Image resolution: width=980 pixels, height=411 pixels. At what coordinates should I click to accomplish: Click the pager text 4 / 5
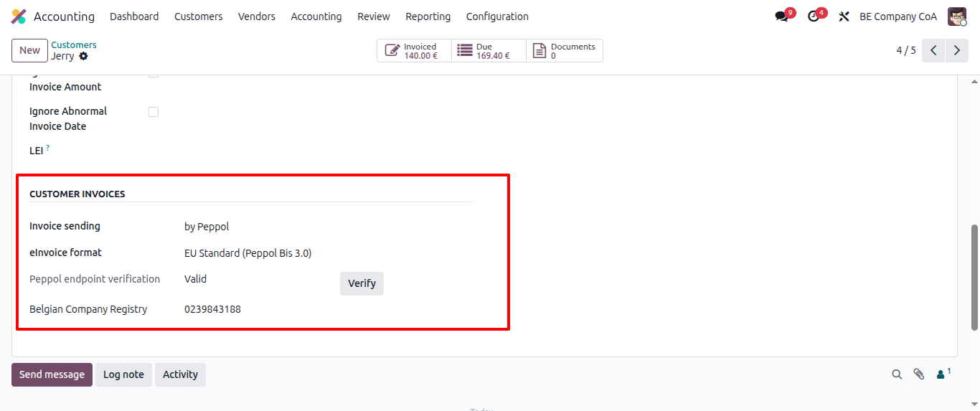pos(906,50)
